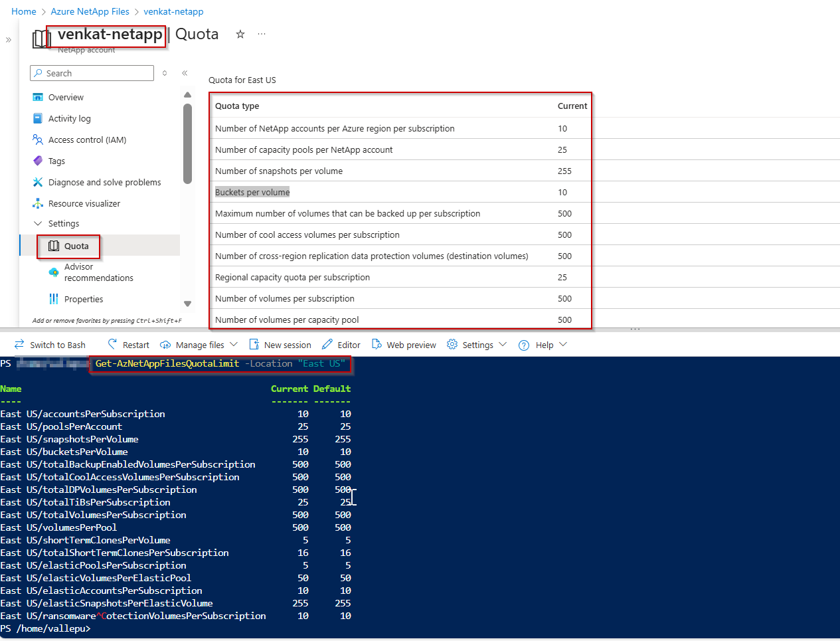Expand the portal menu with the double-chevron icon
Viewport: 840px width, 641px height.
[x=9, y=40]
